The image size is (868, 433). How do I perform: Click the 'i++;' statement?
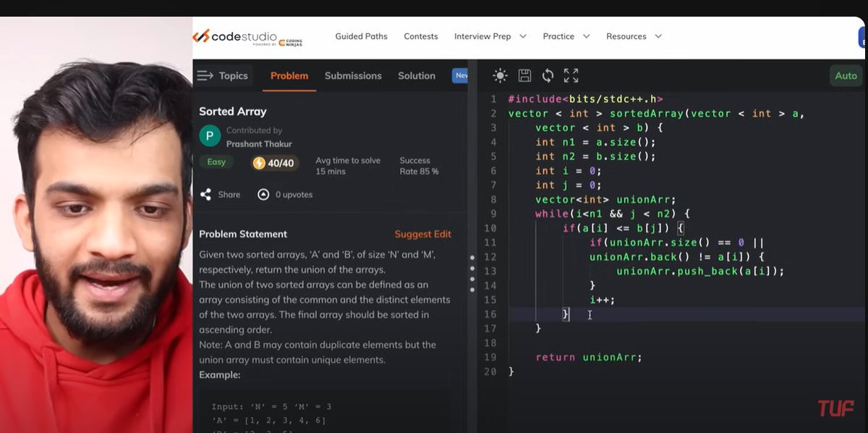[602, 300]
